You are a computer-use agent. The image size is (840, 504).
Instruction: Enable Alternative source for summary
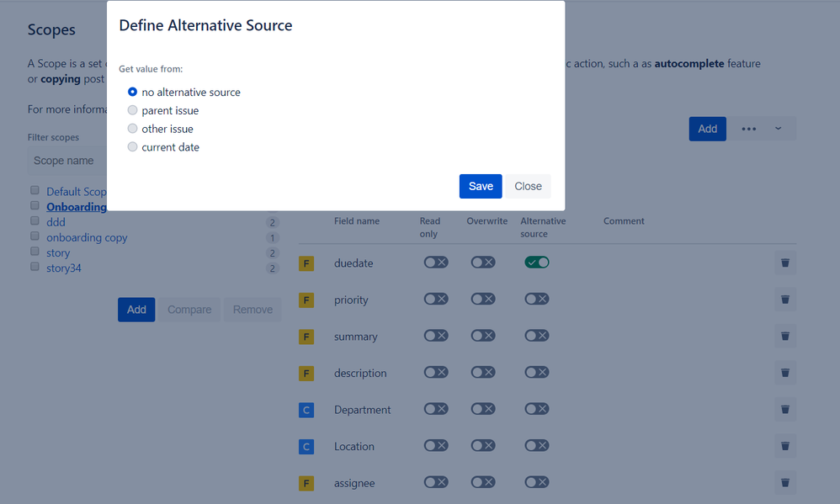(x=537, y=335)
